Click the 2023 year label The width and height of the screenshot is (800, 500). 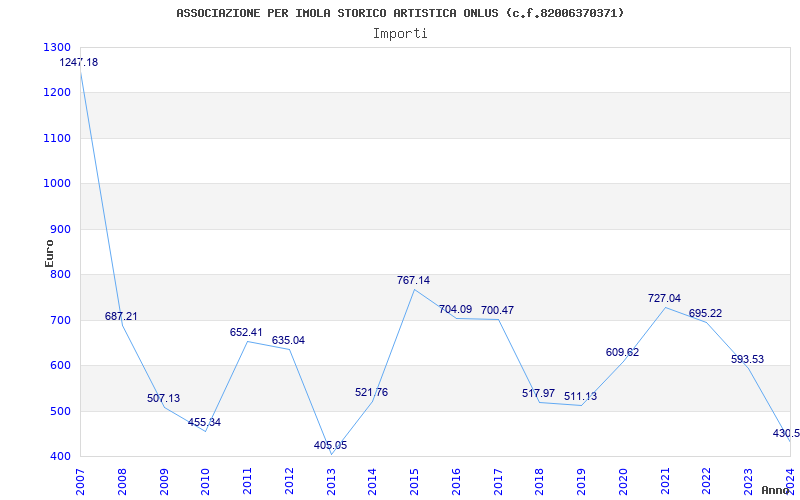click(x=748, y=482)
